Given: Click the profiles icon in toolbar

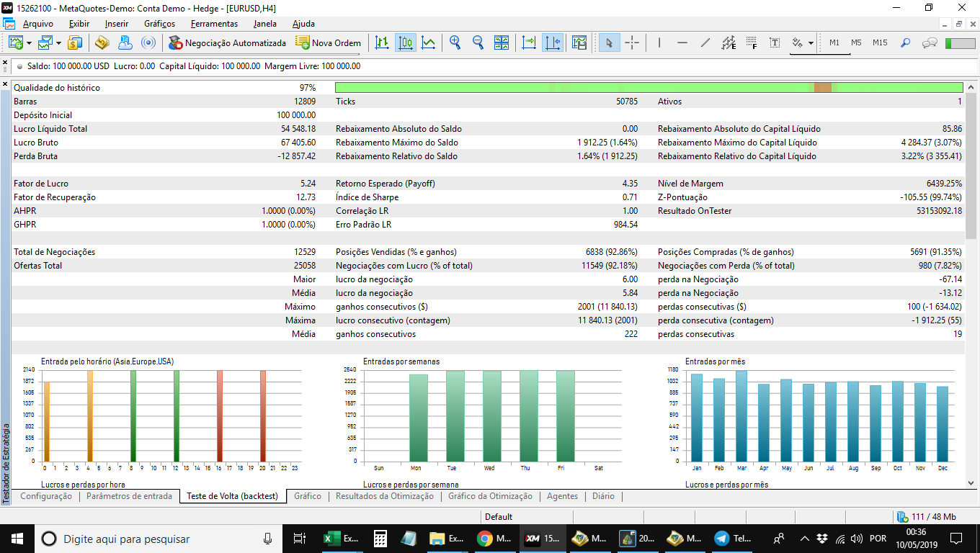Looking at the screenshot, I should click(x=45, y=43).
